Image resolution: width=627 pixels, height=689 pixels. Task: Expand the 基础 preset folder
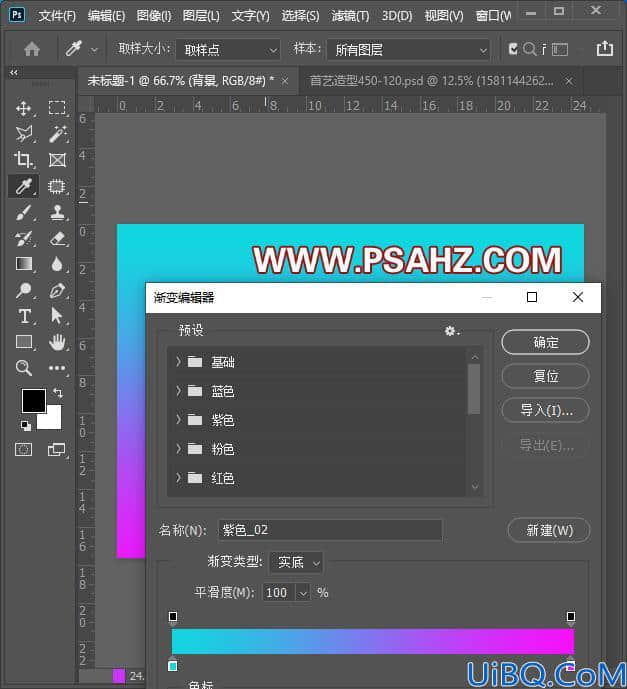(178, 361)
